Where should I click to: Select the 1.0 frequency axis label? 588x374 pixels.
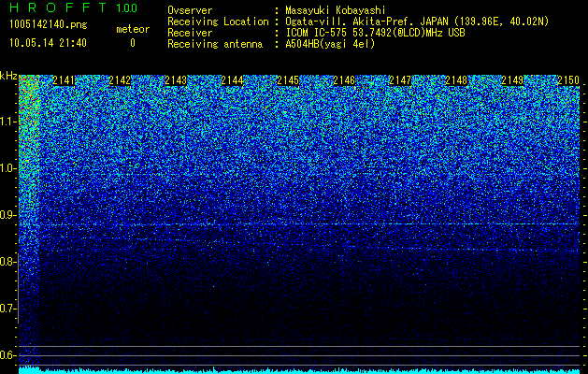pos(8,168)
